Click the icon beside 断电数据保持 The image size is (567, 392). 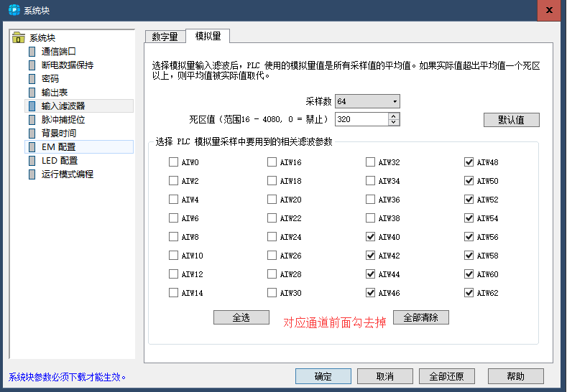pos(32,65)
